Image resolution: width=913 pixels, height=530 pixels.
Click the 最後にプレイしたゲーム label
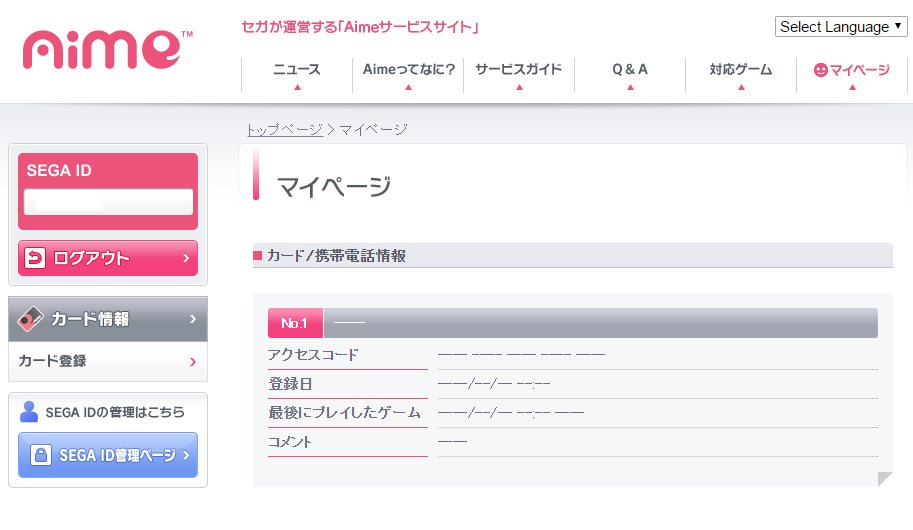(x=344, y=412)
